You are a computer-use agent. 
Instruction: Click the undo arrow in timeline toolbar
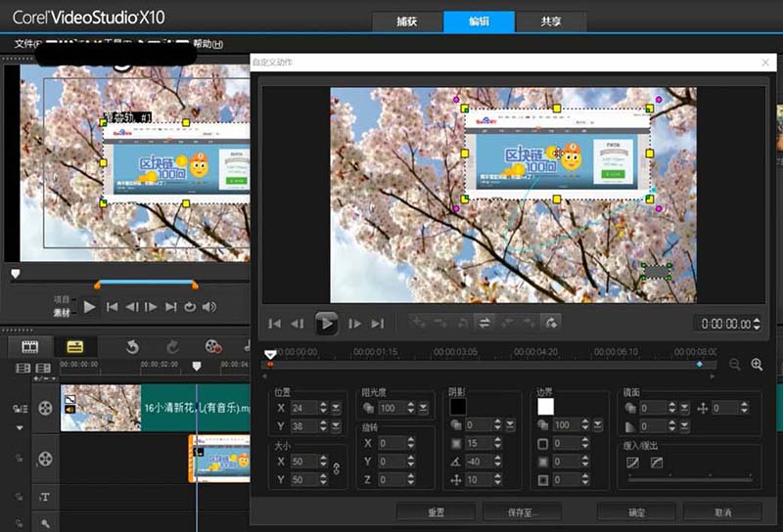[131, 346]
